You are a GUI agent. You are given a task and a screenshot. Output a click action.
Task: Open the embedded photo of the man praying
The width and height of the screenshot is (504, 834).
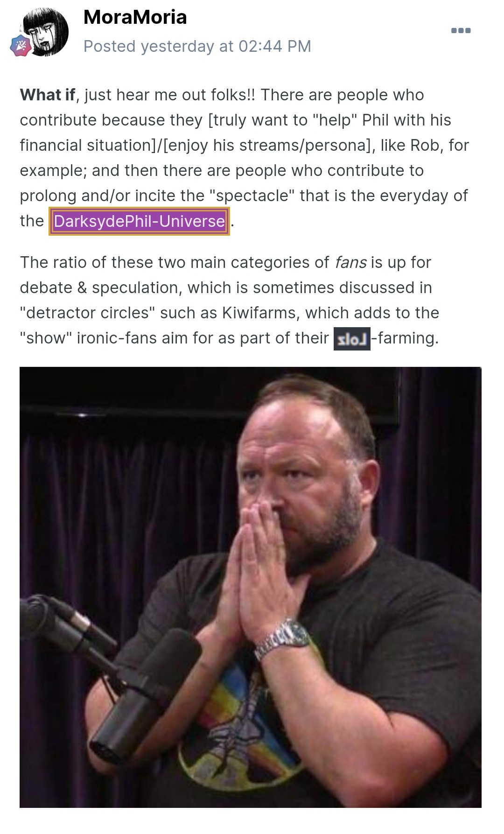pos(250,587)
